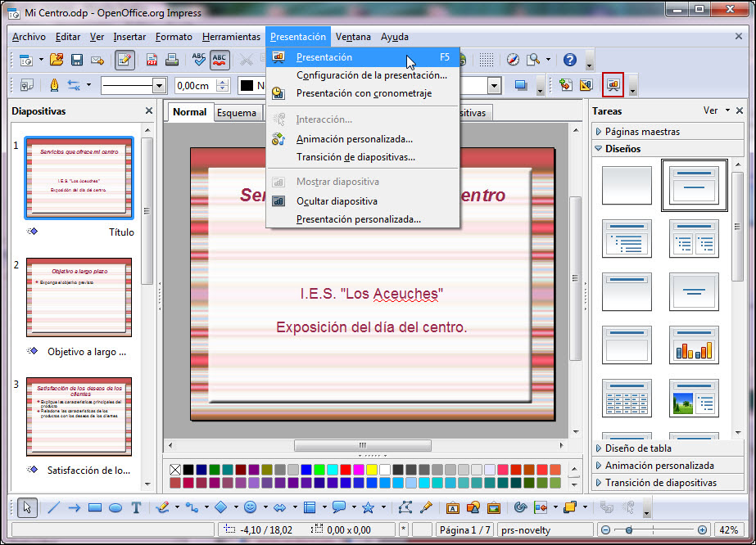This screenshot has height=545, width=756.
Task: Click the red-highlighted Slide Show toolbar icon
Action: point(613,85)
